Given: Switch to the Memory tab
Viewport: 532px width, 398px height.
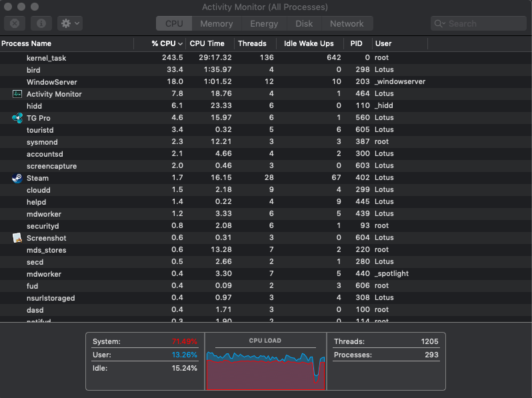Looking at the screenshot, I should tap(216, 23).
